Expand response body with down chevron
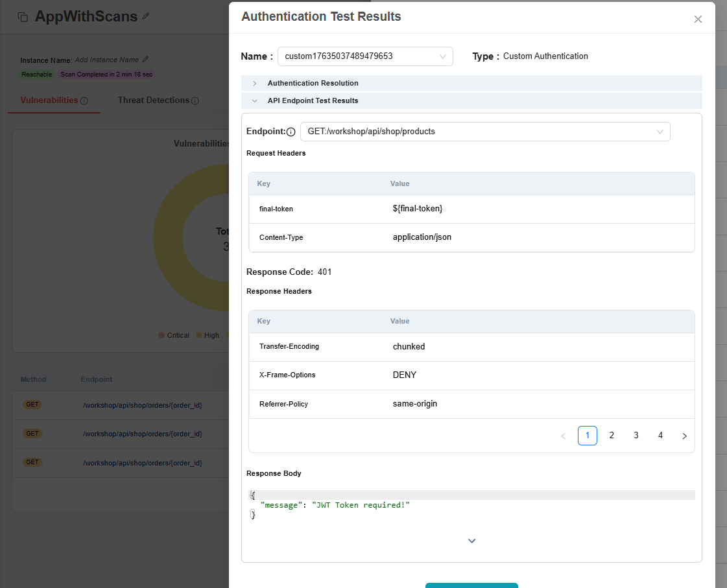 pyautogui.click(x=471, y=541)
